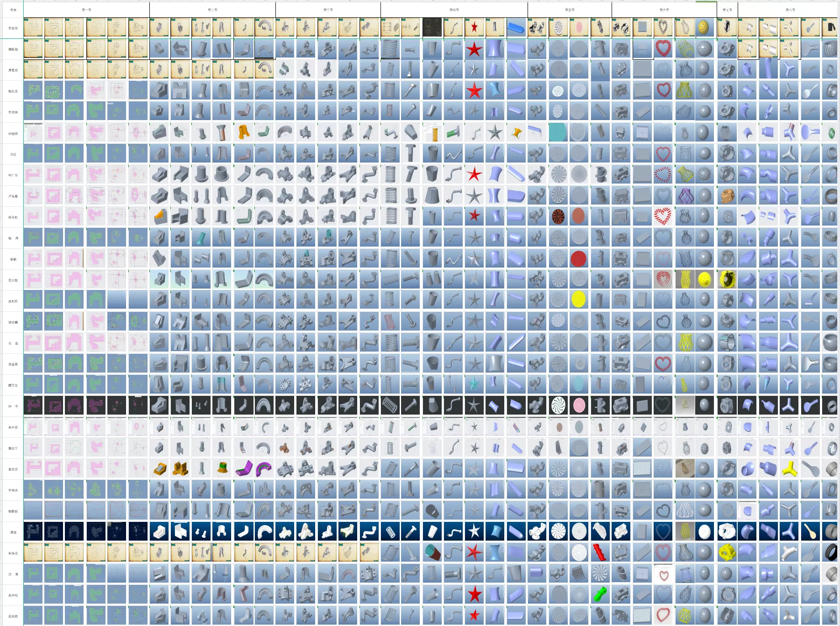Click the yellow dotted sphere in 李老师 row
840x626 pixels.
point(705,28)
